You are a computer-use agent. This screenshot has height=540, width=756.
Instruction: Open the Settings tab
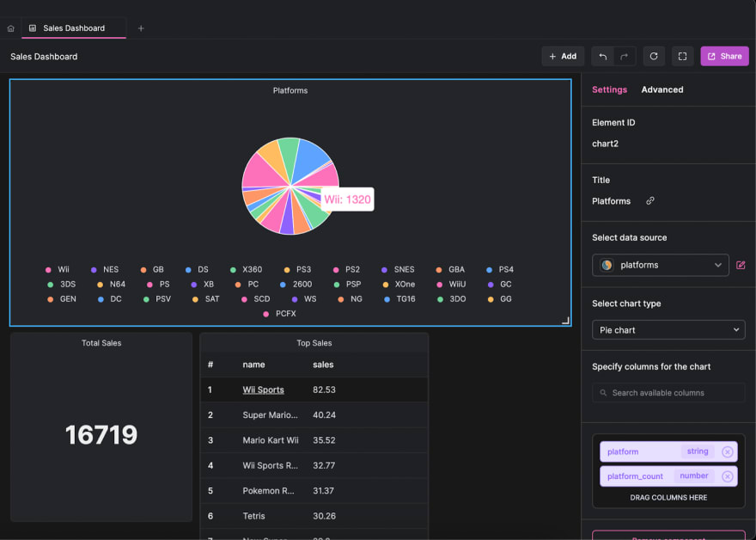click(x=609, y=89)
